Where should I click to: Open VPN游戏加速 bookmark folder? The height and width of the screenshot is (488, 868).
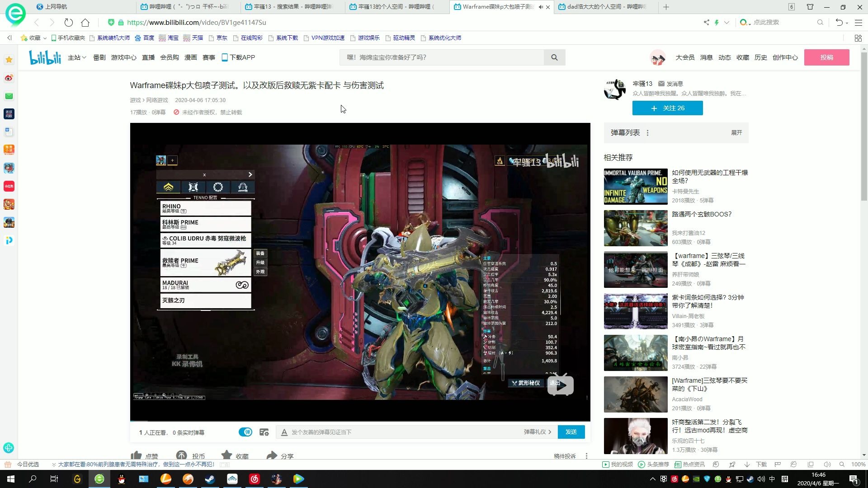click(x=324, y=38)
